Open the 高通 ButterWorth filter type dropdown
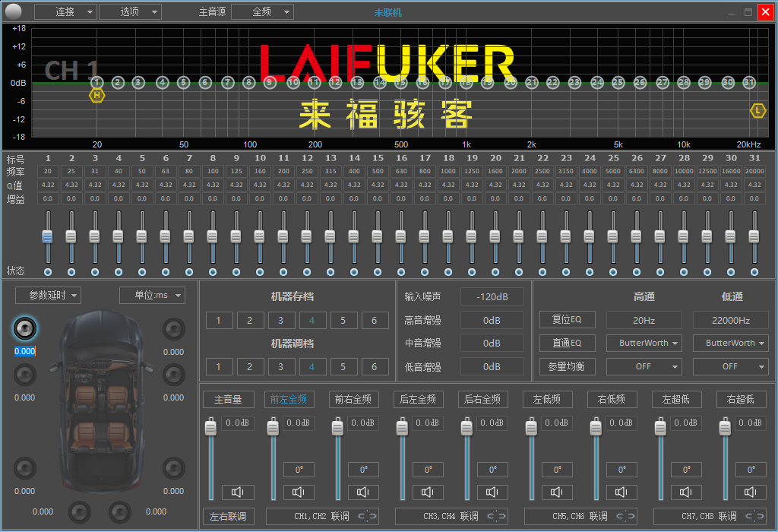The width and height of the screenshot is (778, 532). point(644,343)
